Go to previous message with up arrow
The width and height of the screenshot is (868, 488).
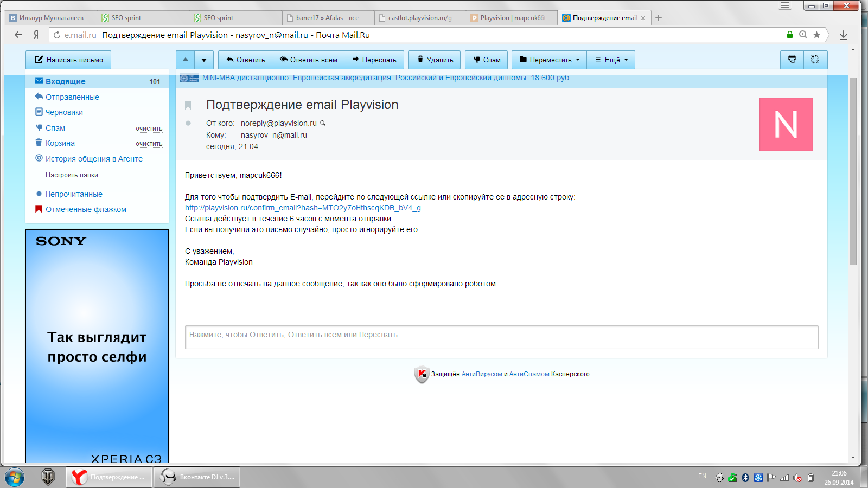click(185, 60)
